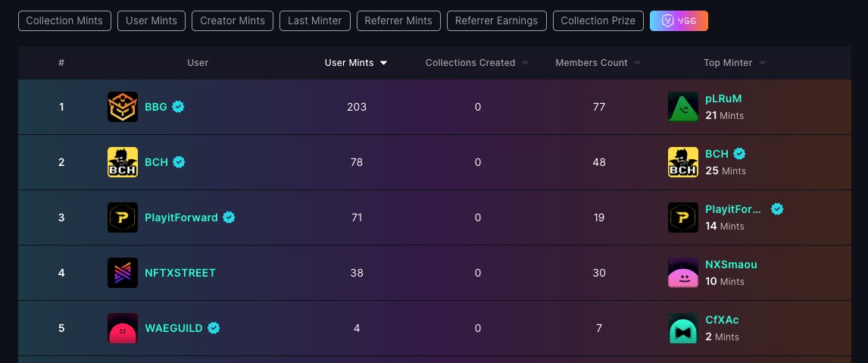868x363 pixels.
Task: Open top minter PlayitFor... name link
Action: pos(733,209)
